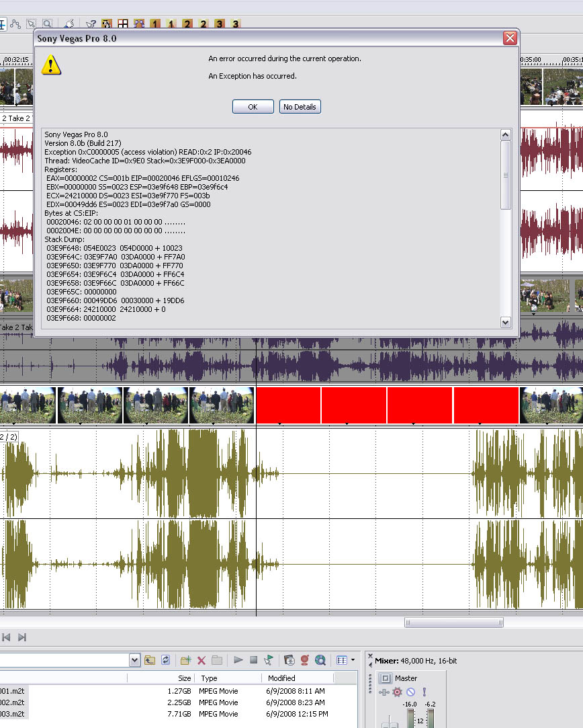This screenshot has width=583, height=728.
Task: Open Master bus audio properties button
Action: pos(386,678)
